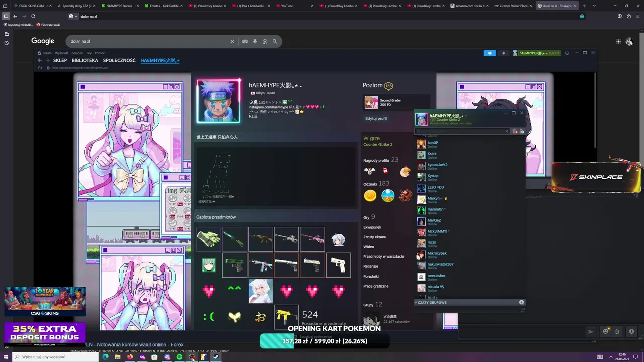Screen dimensions: 644x362
Task: Open the chat emoji picker
Action: click(x=606, y=331)
